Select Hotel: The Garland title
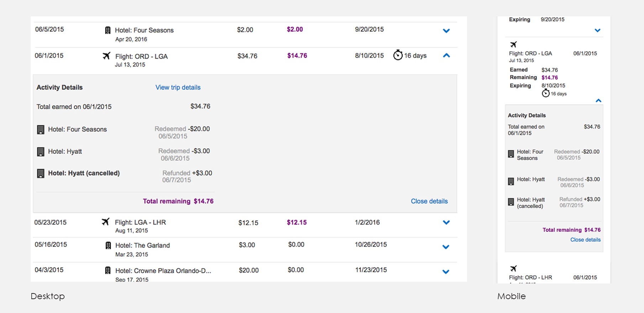The width and height of the screenshot is (644, 313). (142, 245)
